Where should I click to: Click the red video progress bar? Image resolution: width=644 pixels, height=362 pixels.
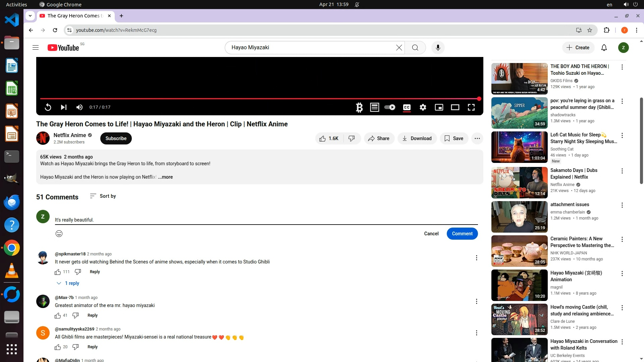pyautogui.click(x=258, y=99)
